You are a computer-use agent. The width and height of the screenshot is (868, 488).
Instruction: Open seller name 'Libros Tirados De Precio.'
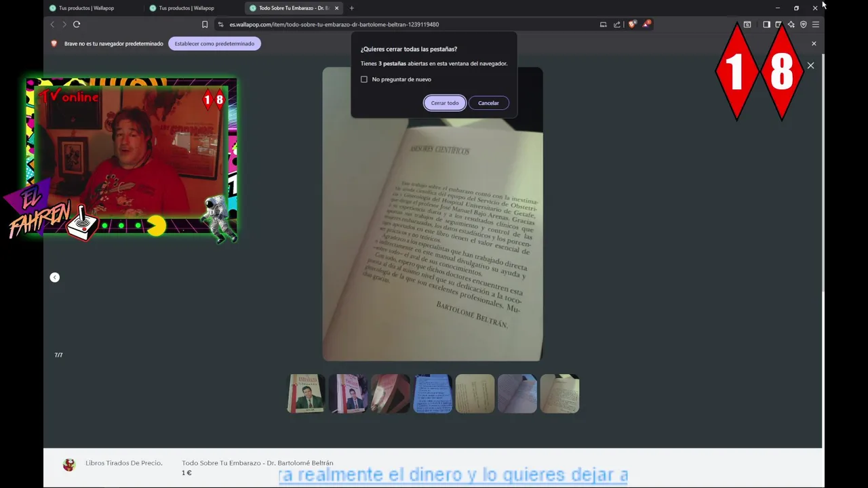pyautogui.click(x=124, y=463)
